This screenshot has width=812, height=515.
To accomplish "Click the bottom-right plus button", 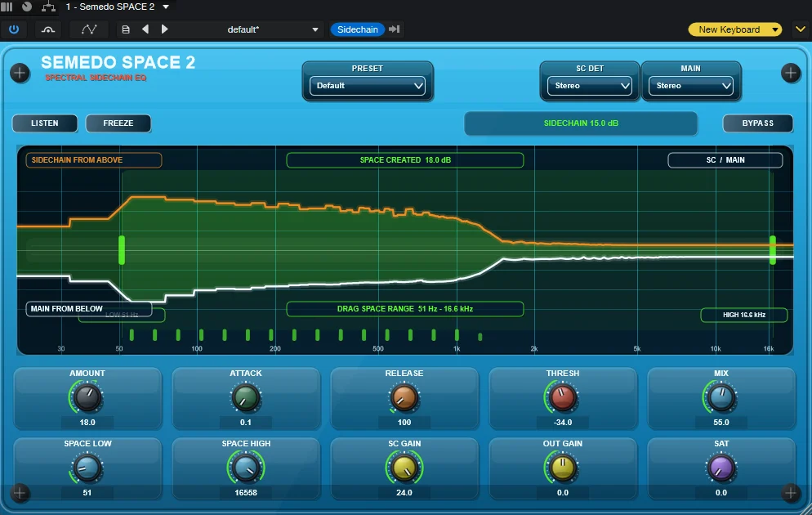I will 790,493.
